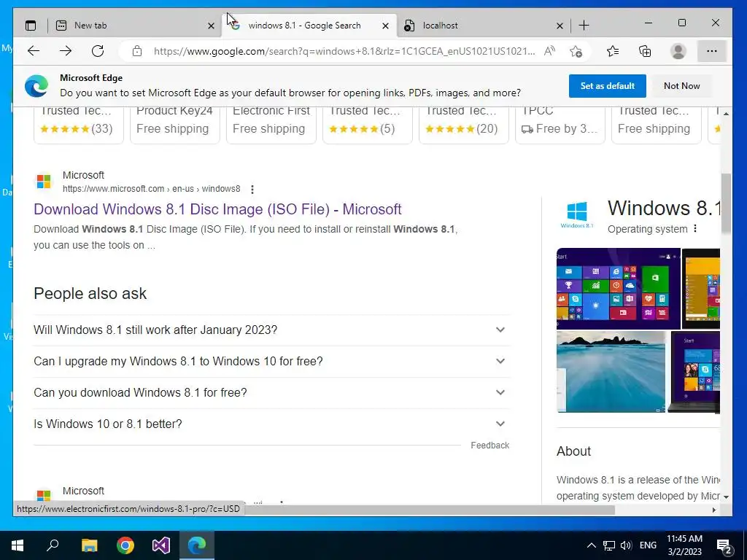Image resolution: width=747 pixels, height=560 pixels.
Task: Open Windows 8.1 knowledge panel options
Action: tap(695, 228)
